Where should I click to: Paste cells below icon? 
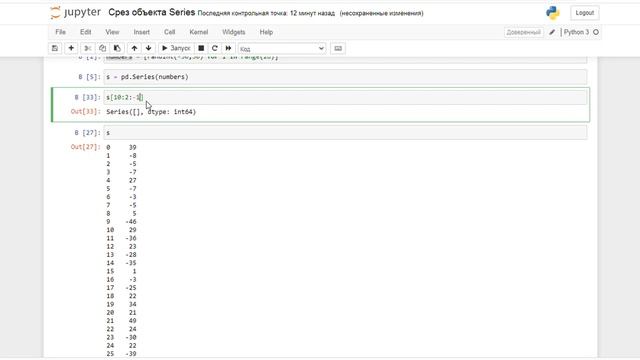[117, 48]
